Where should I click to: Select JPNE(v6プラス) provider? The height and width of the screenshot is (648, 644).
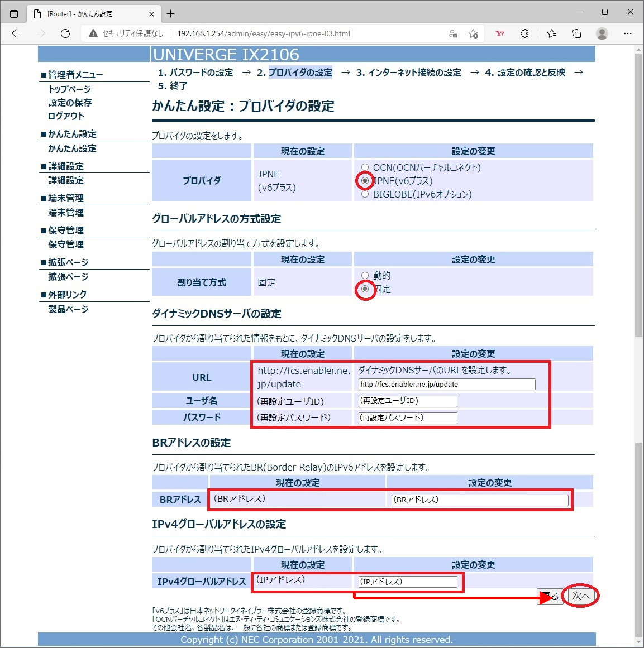365,181
